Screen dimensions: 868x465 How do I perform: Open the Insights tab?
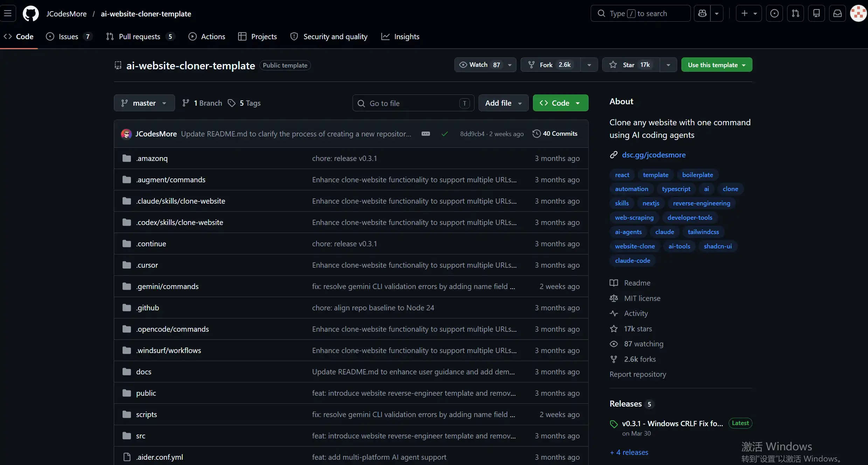coord(400,36)
